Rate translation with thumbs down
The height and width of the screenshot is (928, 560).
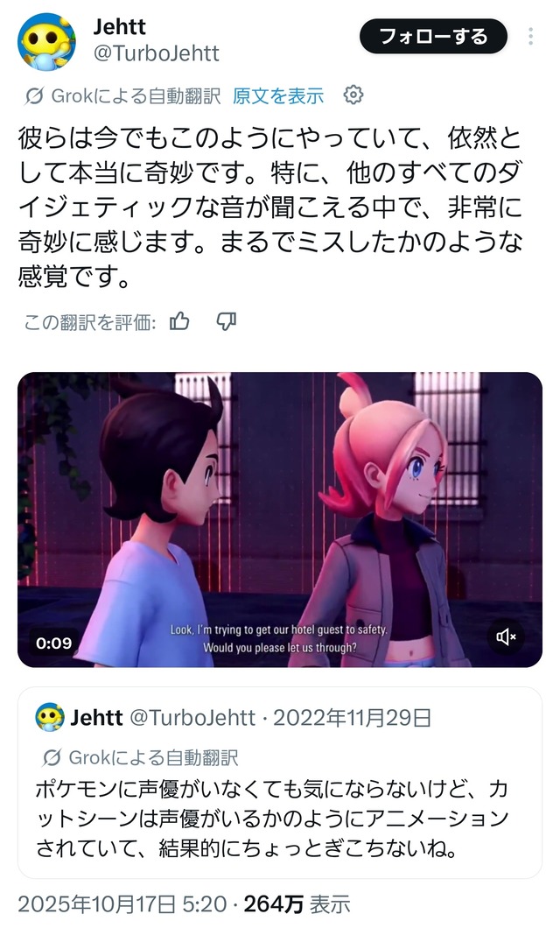(227, 321)
